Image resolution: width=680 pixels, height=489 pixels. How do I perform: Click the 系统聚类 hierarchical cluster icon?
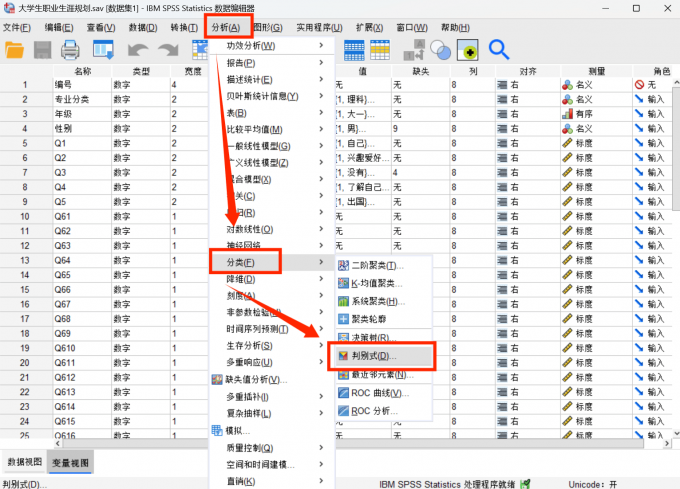tap(343, 301)
